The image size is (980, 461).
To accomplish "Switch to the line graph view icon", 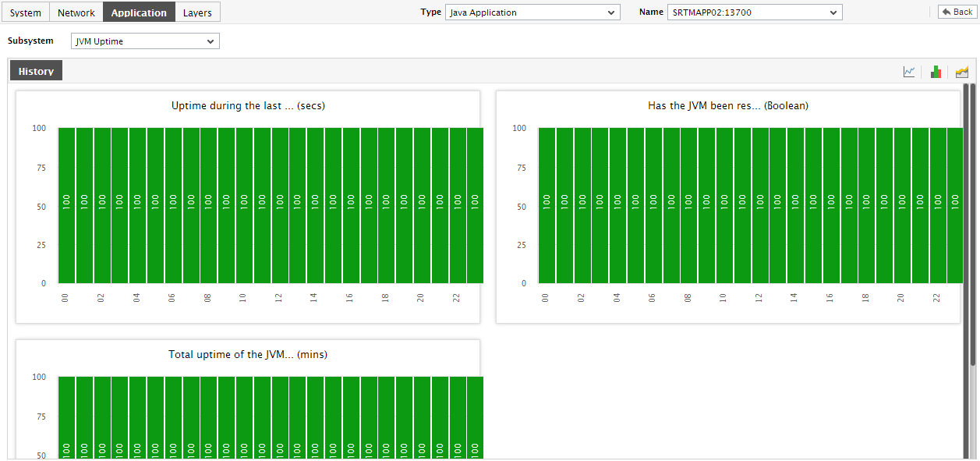I will tap(909, 72).
